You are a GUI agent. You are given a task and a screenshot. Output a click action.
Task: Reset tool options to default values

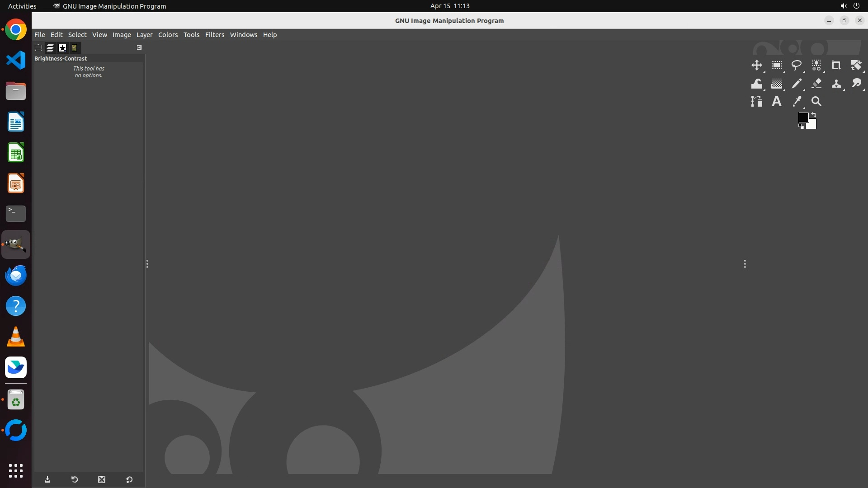(129, 480)
